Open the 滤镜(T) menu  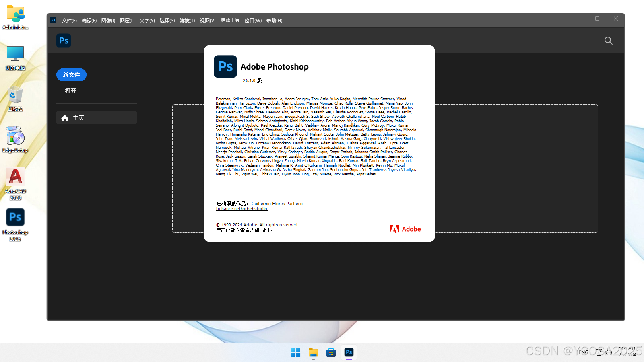click(187, 21)
